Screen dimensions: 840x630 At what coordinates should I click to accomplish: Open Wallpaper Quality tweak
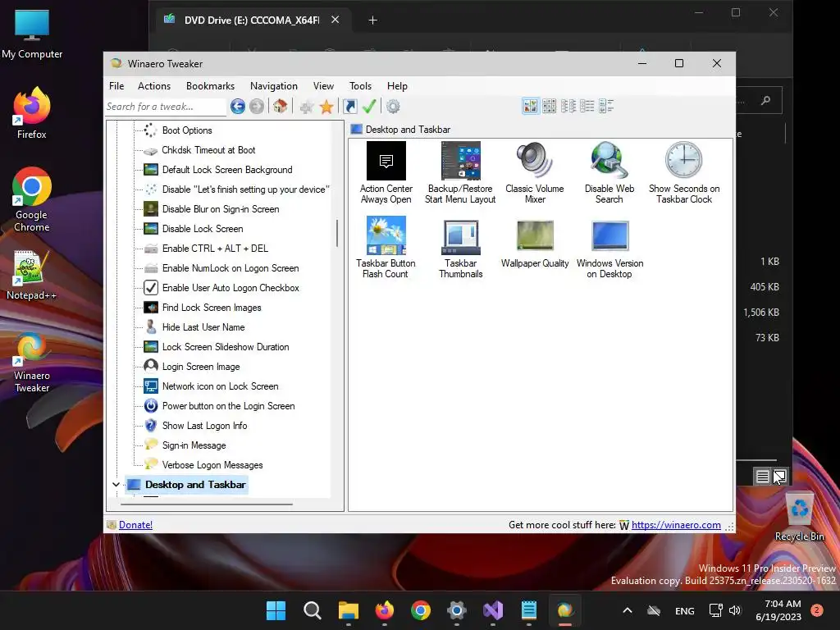click(x=535, y=242)
